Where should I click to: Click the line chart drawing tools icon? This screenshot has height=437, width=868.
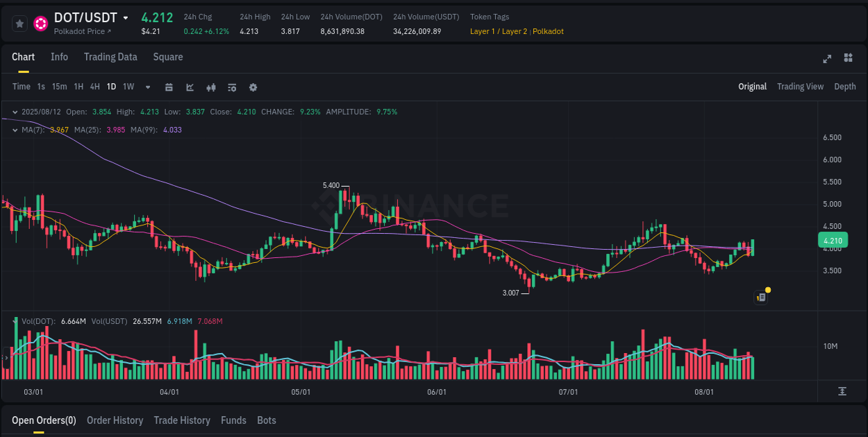pyautogui.click(x=190, y=87)
